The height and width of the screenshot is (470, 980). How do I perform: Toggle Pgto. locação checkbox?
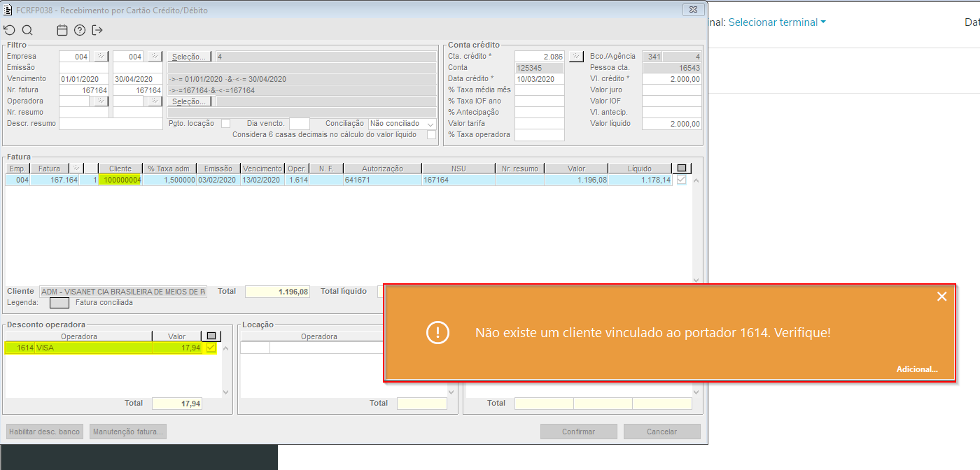[225, 124]
